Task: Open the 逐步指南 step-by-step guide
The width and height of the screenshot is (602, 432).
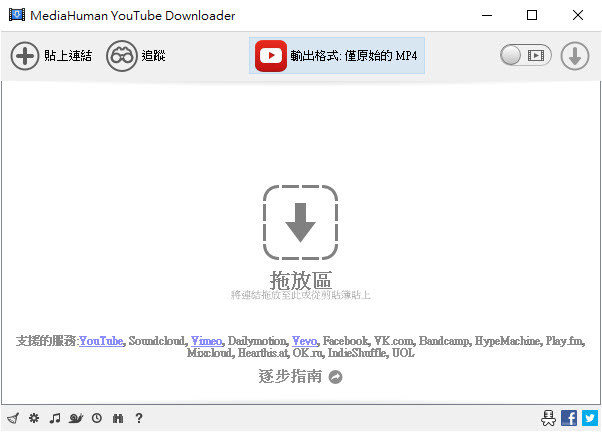Action: [x=300, y=377]
